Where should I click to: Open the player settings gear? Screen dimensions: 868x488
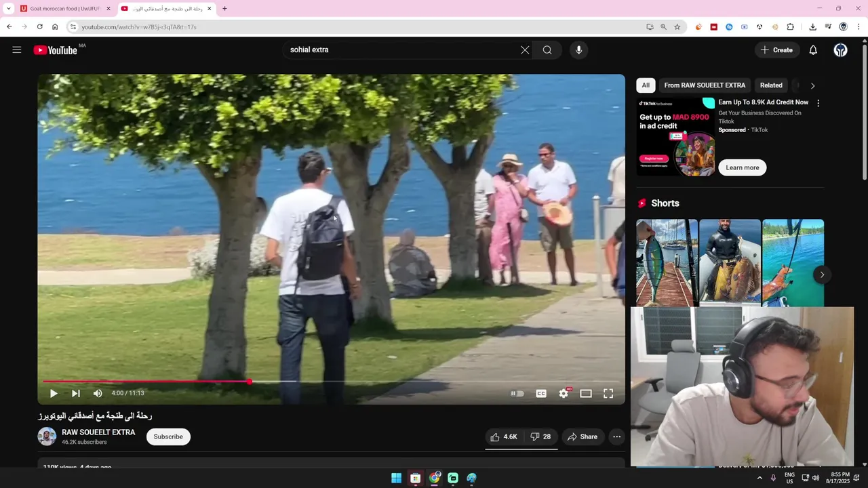[x=564, y=393]
